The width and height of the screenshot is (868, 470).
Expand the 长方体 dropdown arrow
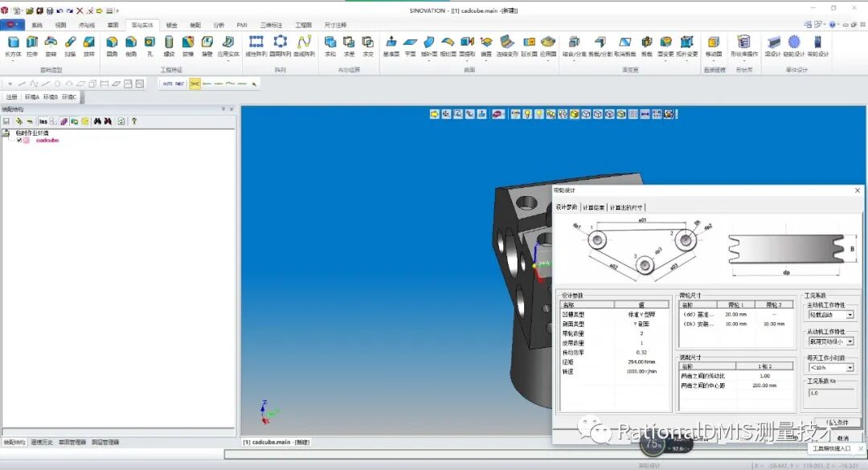point(13,60)
